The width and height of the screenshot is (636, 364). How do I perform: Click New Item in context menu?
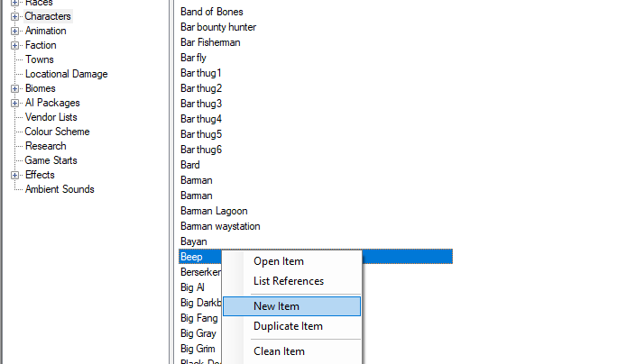coord(276,306)
